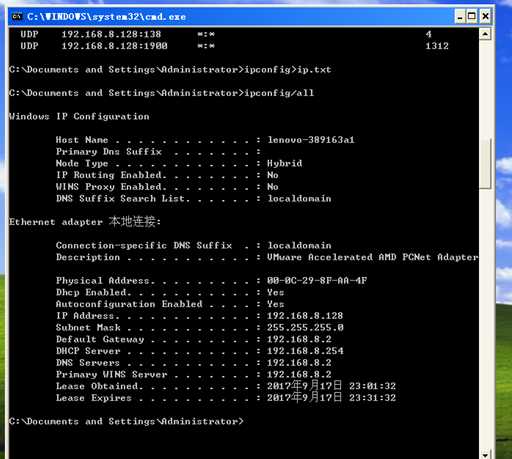
Task: Click the Windows IP Configuration heading
Action: click(79, 116)
